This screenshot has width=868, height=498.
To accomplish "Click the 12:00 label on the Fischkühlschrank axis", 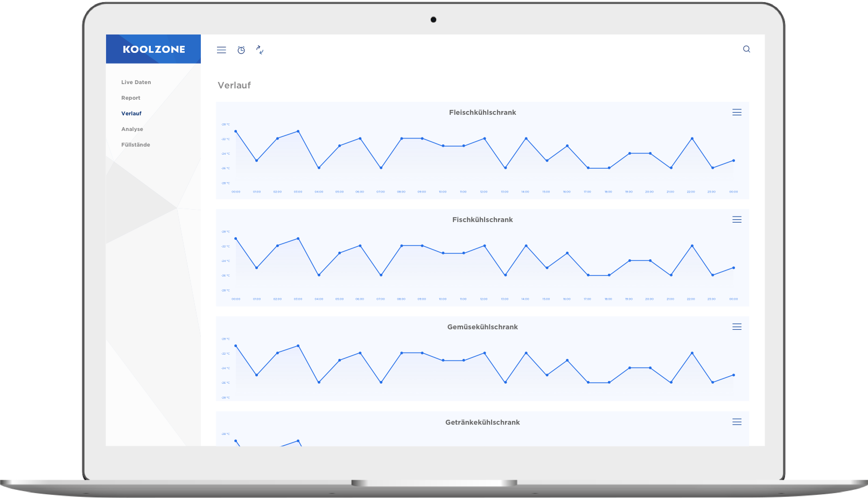I will click(483, 299).
